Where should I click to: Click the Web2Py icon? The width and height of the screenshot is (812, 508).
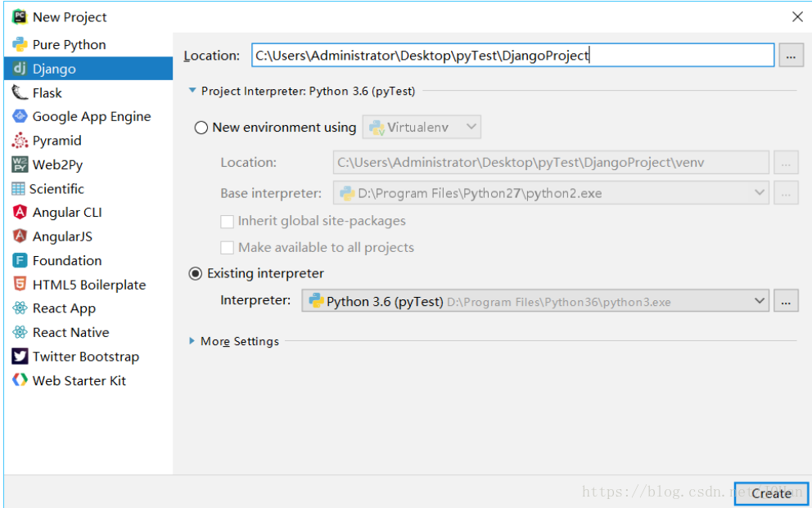point(20,164)
